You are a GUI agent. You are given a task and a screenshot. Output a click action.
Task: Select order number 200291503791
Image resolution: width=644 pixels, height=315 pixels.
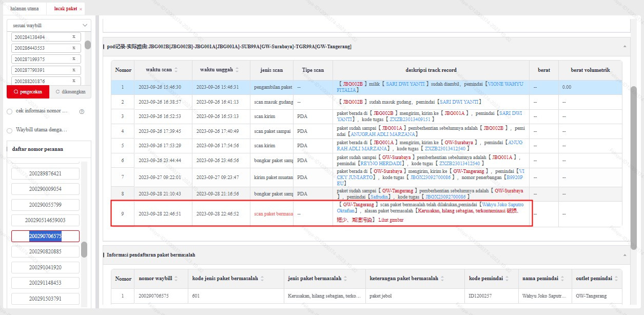pos(45,299)
